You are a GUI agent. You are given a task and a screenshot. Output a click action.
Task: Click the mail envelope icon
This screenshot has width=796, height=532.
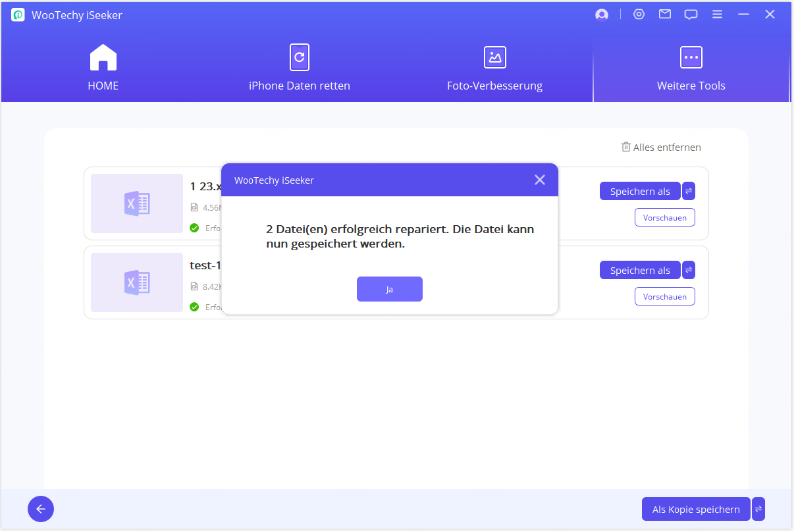665,14
